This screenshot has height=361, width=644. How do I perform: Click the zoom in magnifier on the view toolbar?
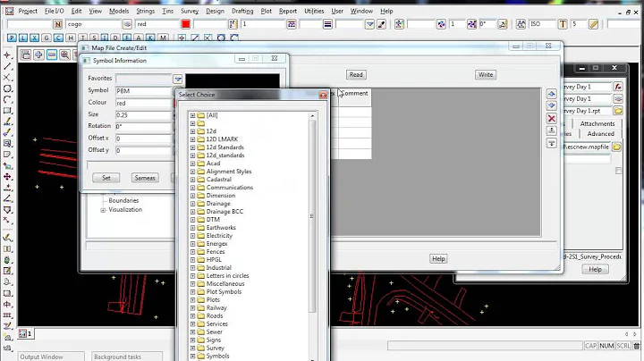pos(64,55)
